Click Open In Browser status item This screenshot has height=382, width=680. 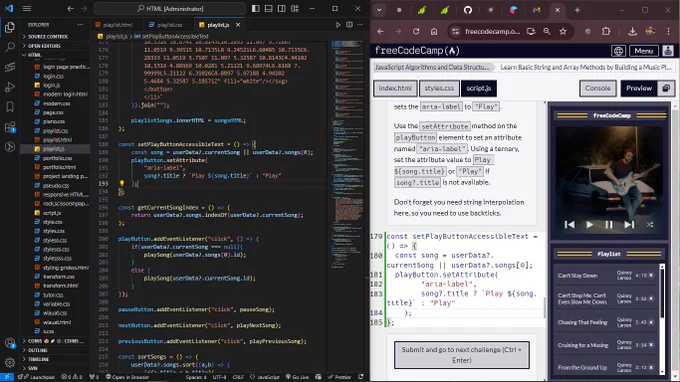pos(127,377)
